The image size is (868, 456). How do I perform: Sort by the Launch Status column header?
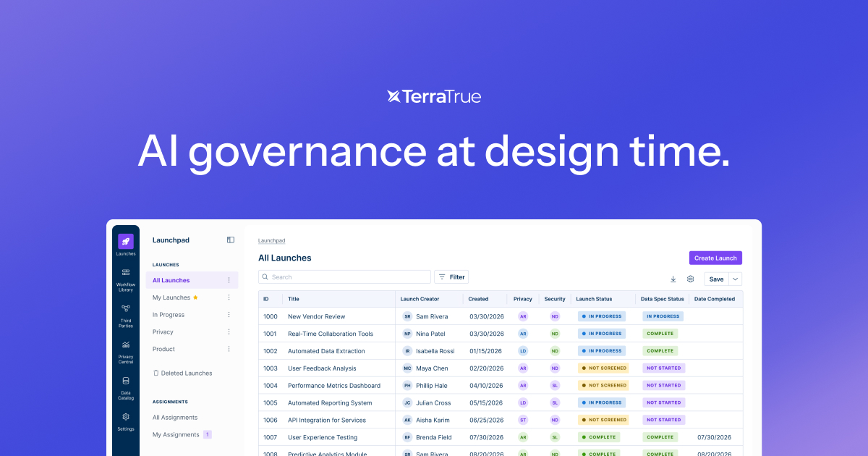(594, 299)
